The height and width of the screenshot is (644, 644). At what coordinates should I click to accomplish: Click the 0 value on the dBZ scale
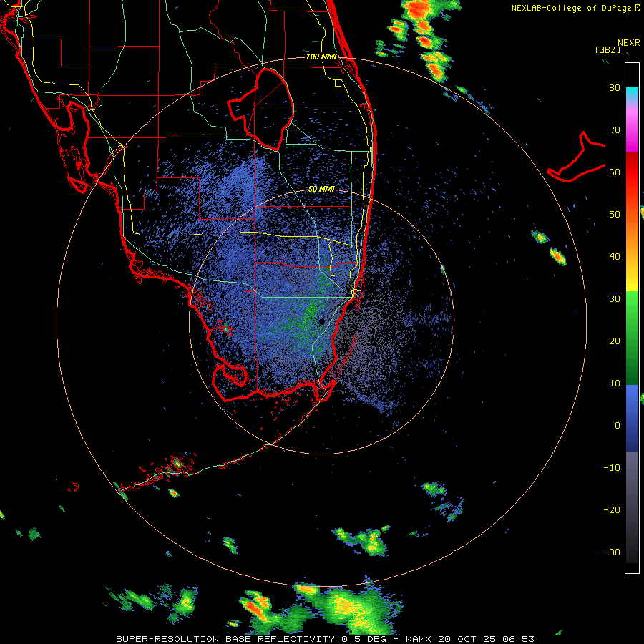[618, 426]
